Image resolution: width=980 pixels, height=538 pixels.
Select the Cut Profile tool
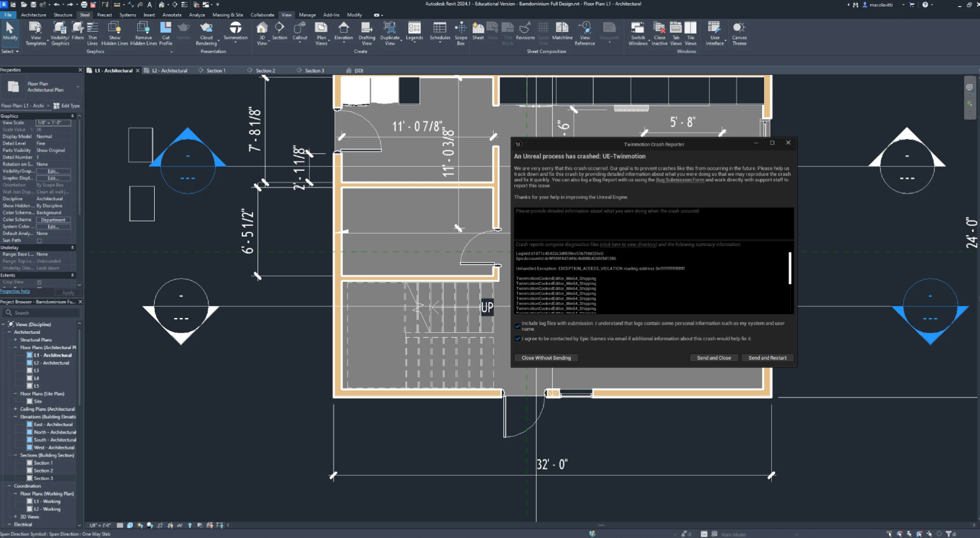tap(166, 34)
